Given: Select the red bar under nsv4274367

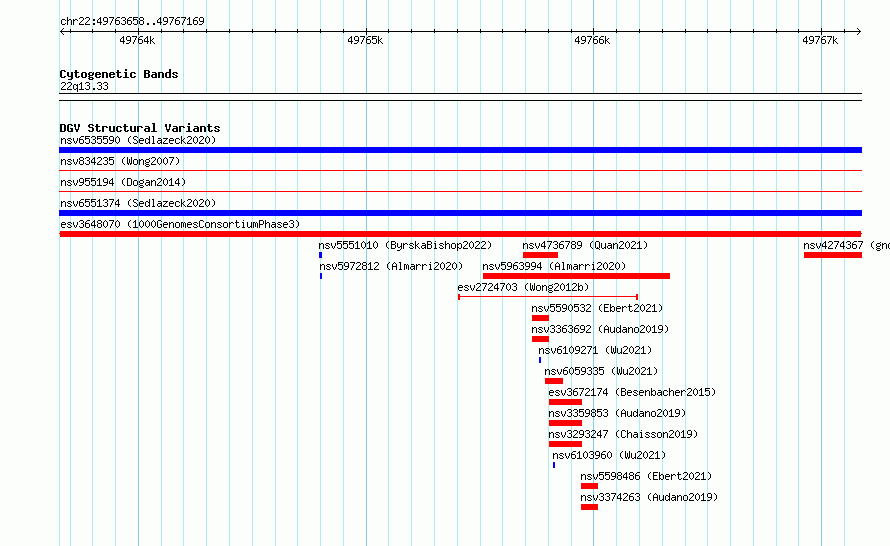Looking at the screenshot, I should [x=833, y=255].
